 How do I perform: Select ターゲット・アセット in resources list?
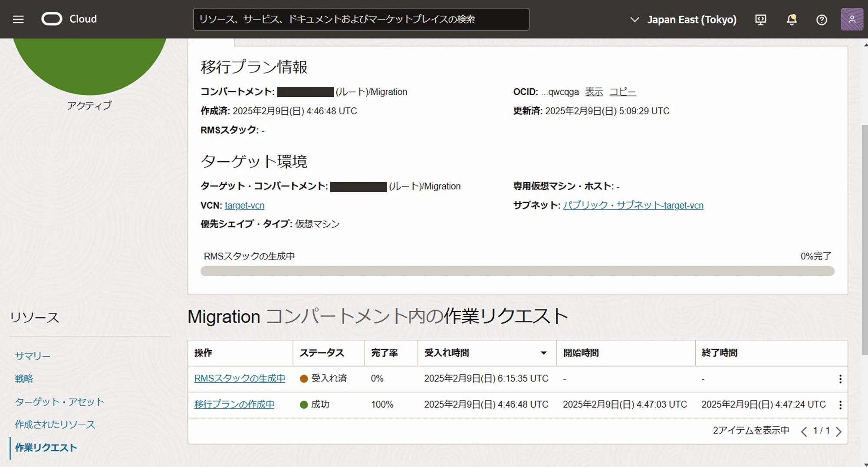(x=59, y=402)
